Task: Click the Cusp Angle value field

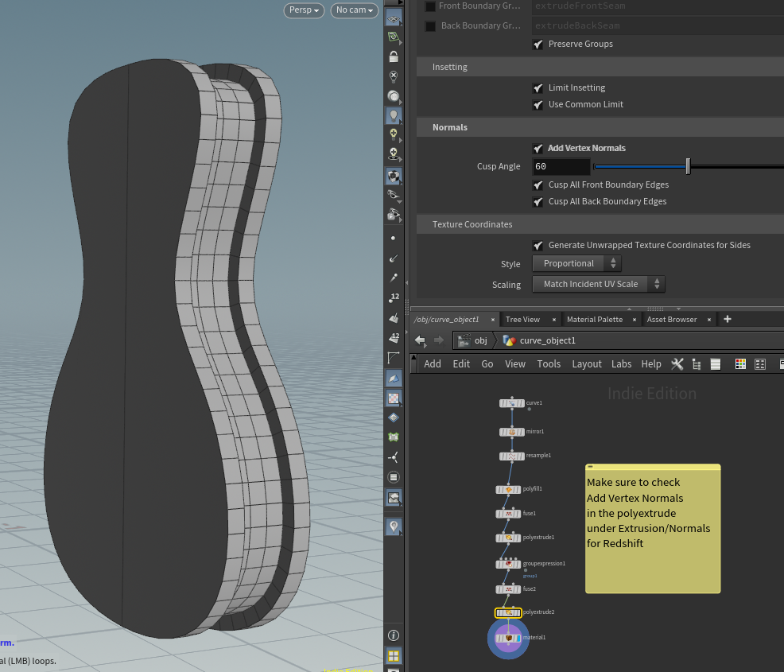Action: (561, 166)
